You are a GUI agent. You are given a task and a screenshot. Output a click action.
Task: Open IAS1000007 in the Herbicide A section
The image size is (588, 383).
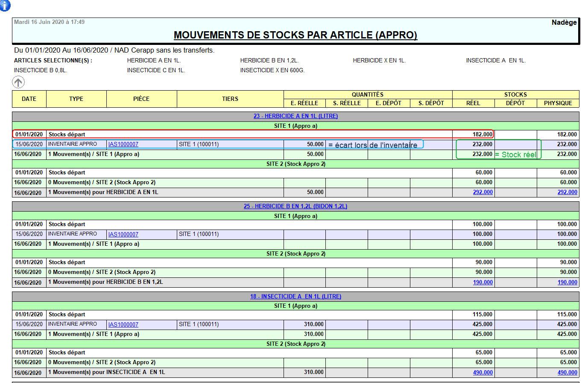(123, 144)
